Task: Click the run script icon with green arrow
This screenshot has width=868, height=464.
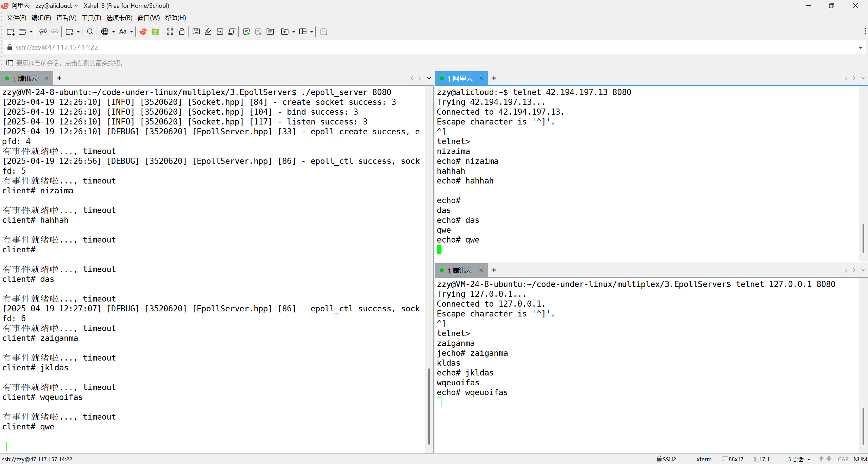Action: (x=246, y=32)
